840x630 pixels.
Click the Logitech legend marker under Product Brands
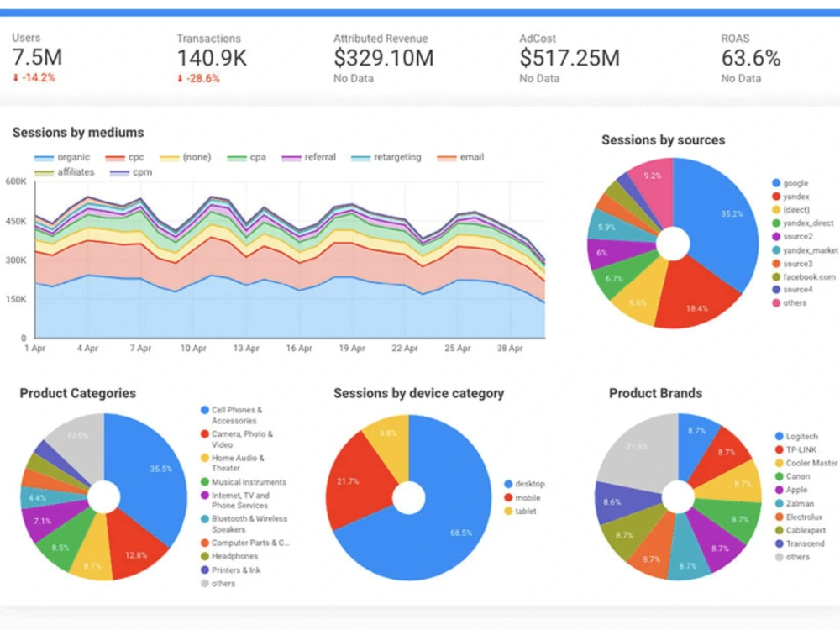point(778,436)
